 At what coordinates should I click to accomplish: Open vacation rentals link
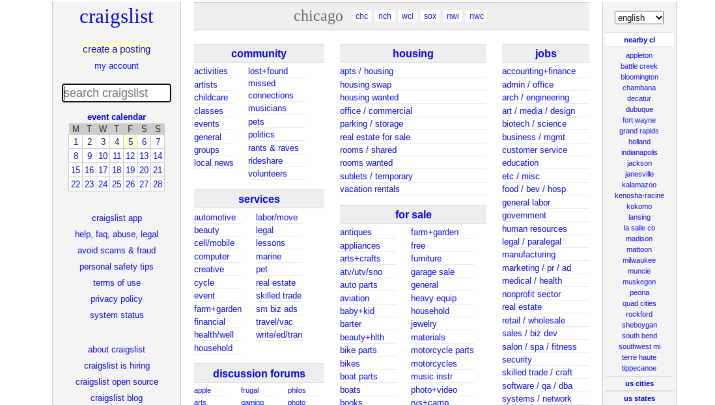(369, 189)
